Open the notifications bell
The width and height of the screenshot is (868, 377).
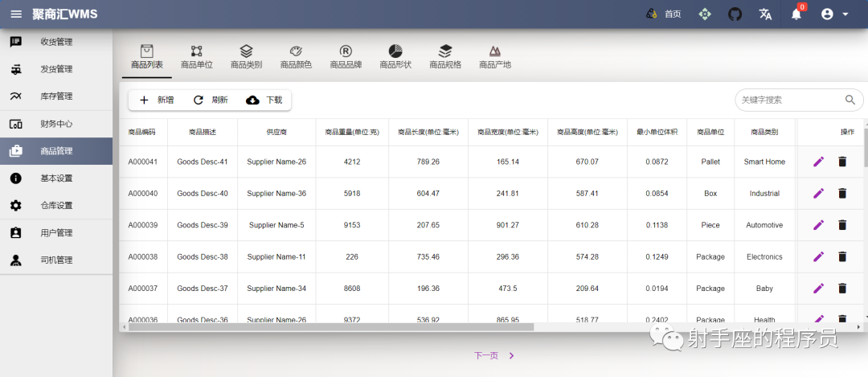click(x=796, y=14)
